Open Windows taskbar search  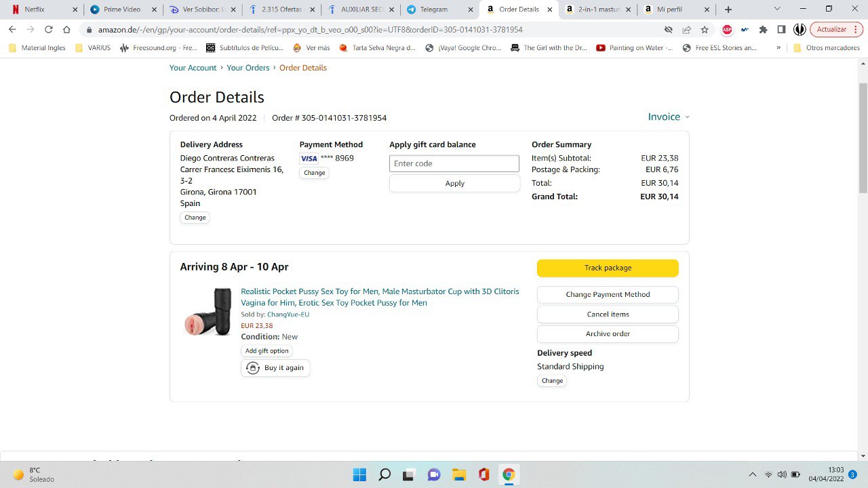pyautogui.click(x=384, y=474)
